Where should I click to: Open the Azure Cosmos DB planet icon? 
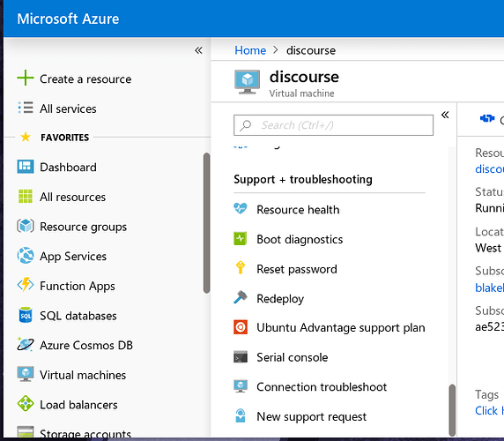tap(25, 345)
